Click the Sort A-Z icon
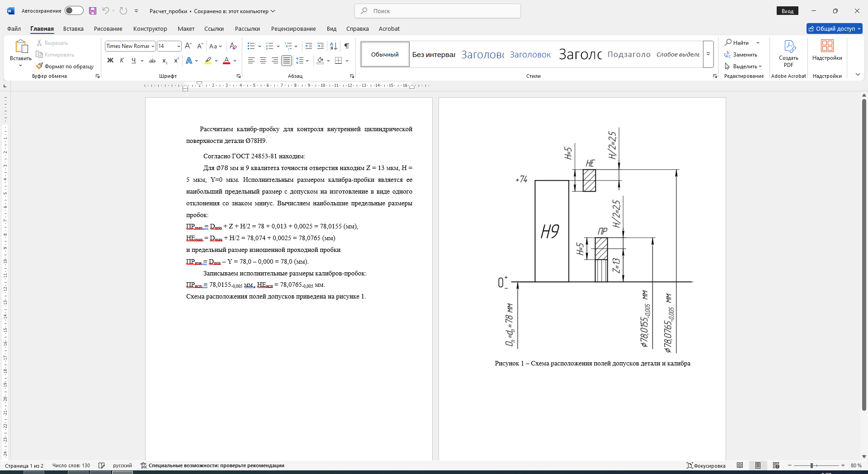Viewport: 868px width, 474px height. (334, 46)
